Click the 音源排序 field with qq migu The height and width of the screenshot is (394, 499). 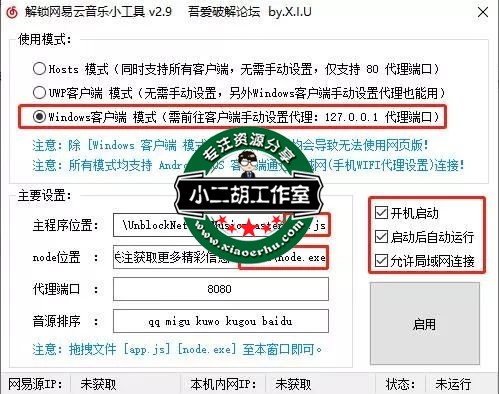(x=221, y=321)
